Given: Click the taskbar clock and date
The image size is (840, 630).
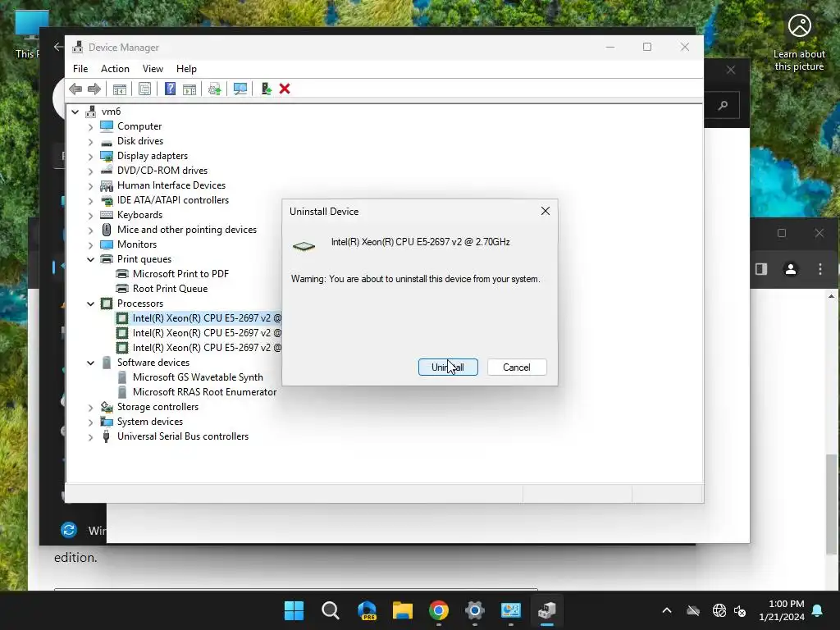Looking at the screenshot, I should click(x=782, y=610).
